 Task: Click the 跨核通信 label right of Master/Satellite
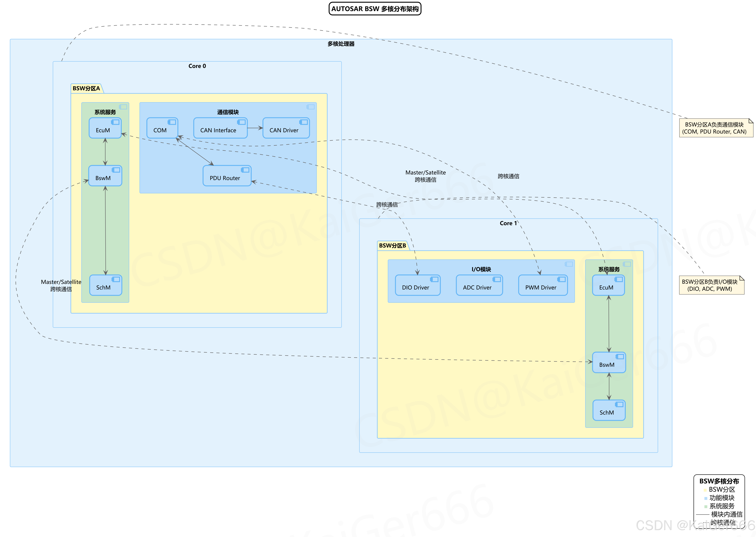[x=508, y=176]
